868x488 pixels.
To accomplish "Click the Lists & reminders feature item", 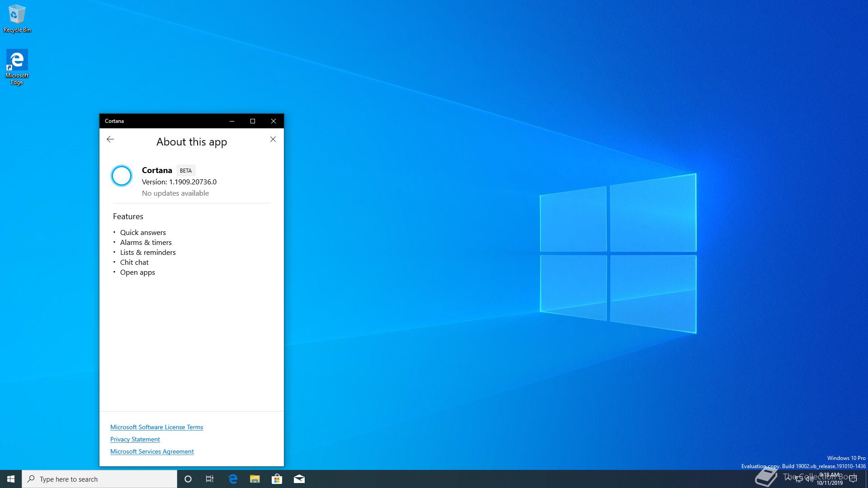I will pos(148,252).
